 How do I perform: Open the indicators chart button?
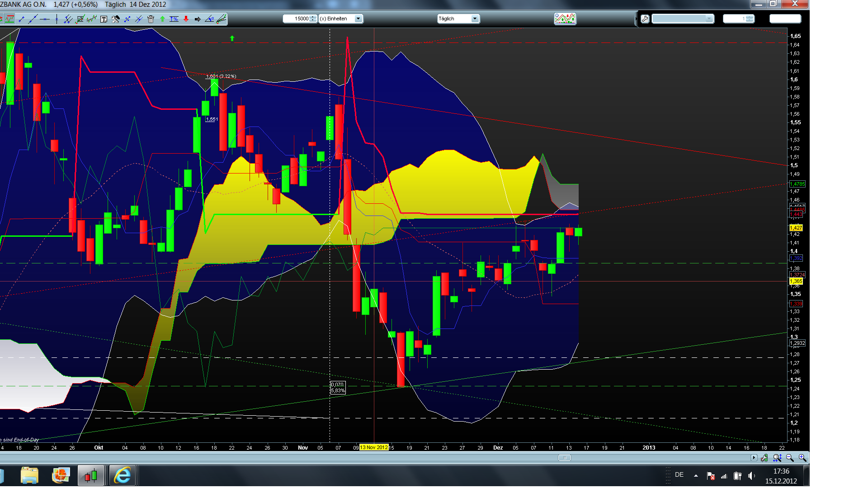tap(565, 19)
